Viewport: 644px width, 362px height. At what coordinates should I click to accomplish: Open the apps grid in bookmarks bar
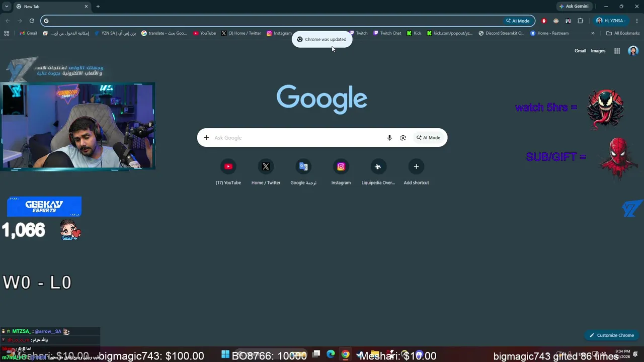pos(7,33)
